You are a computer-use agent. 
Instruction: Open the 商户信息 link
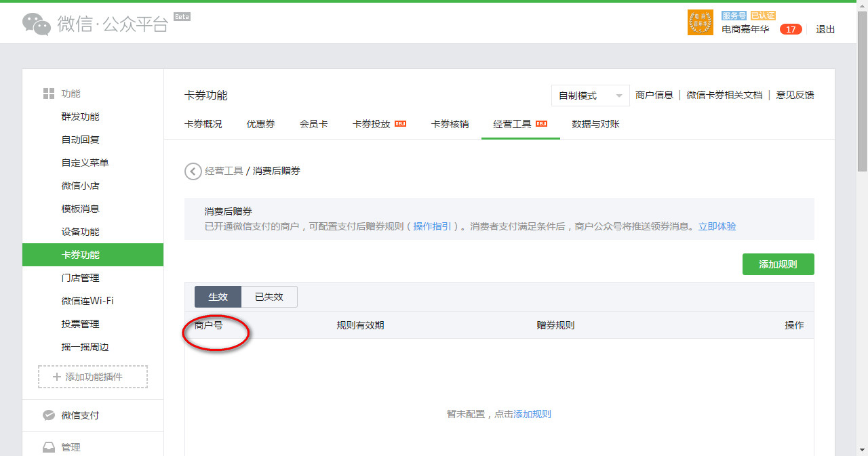654,96
